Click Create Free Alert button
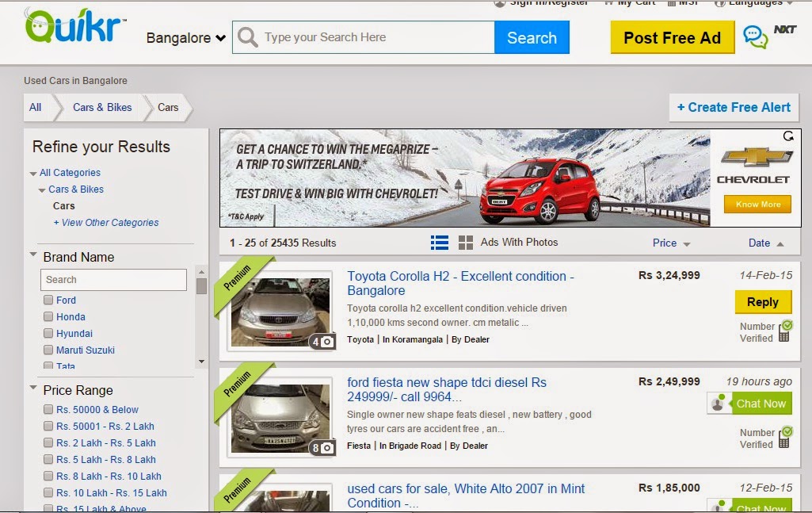Screen dimensions: 812x513 coord(734,107)
